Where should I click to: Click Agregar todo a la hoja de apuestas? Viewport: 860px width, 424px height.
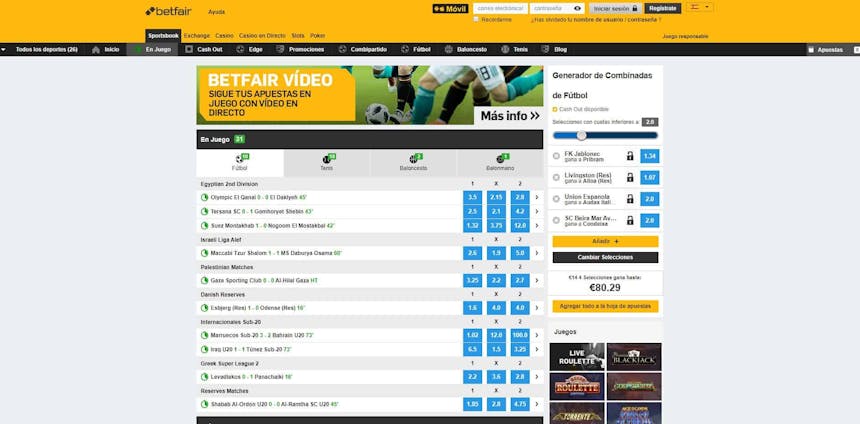pyautogui.click(x=606, y=306)
